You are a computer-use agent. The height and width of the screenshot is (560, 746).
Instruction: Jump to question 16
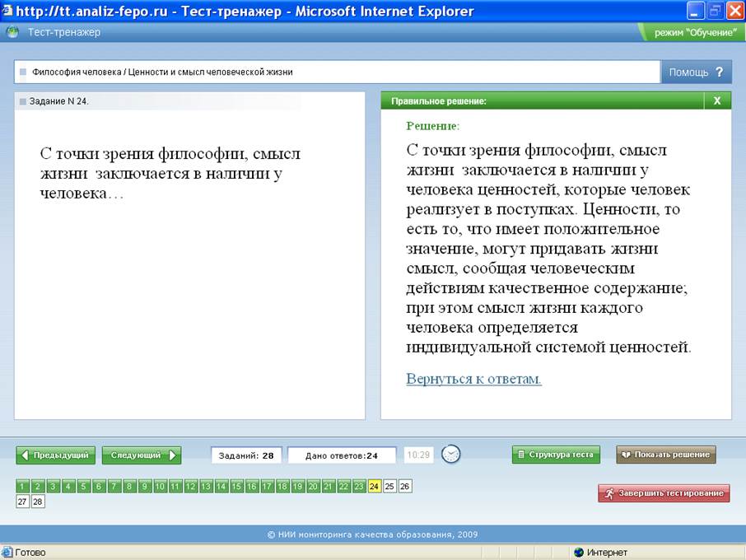(252, 486)
